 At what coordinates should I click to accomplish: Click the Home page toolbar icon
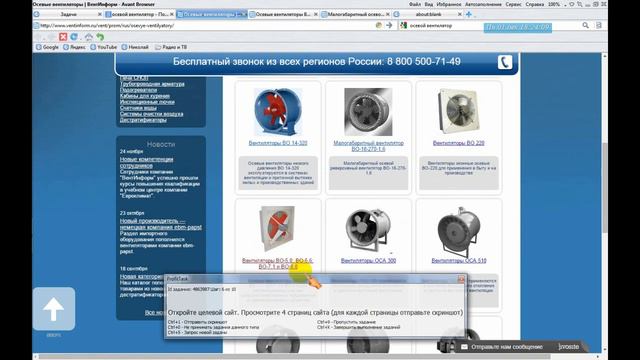(x=89, y=37)
